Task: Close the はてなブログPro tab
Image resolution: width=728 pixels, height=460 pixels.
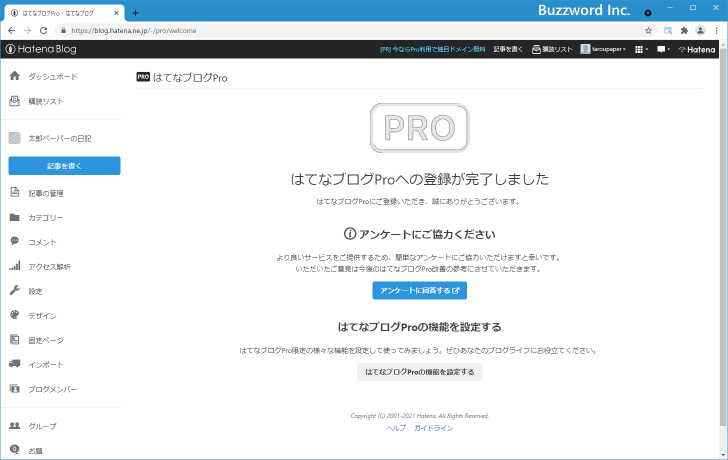Action: (116, 13)
